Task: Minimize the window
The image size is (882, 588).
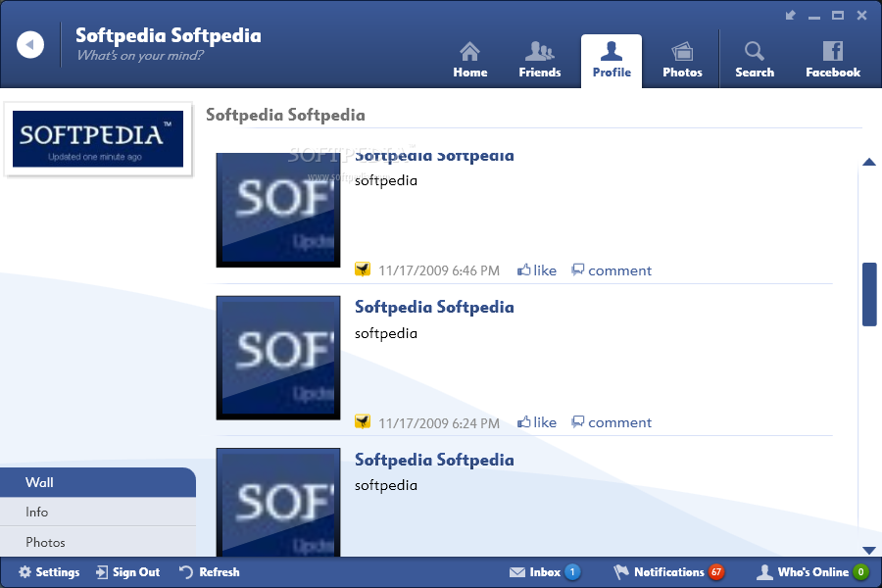Action: (814, 17)
